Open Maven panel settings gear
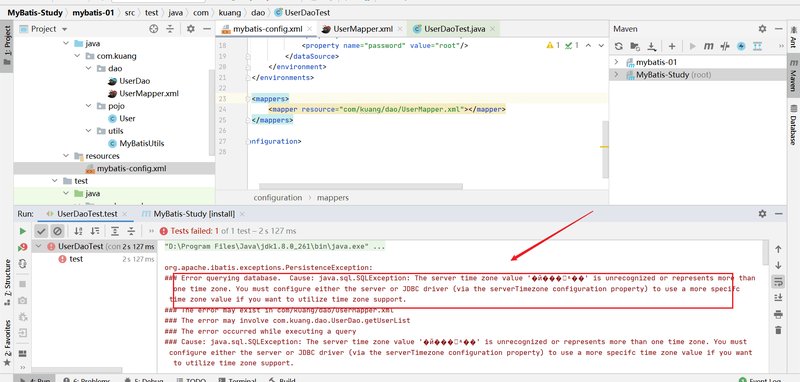The height and width of the screenshot is (382, 800). point(762,29)
